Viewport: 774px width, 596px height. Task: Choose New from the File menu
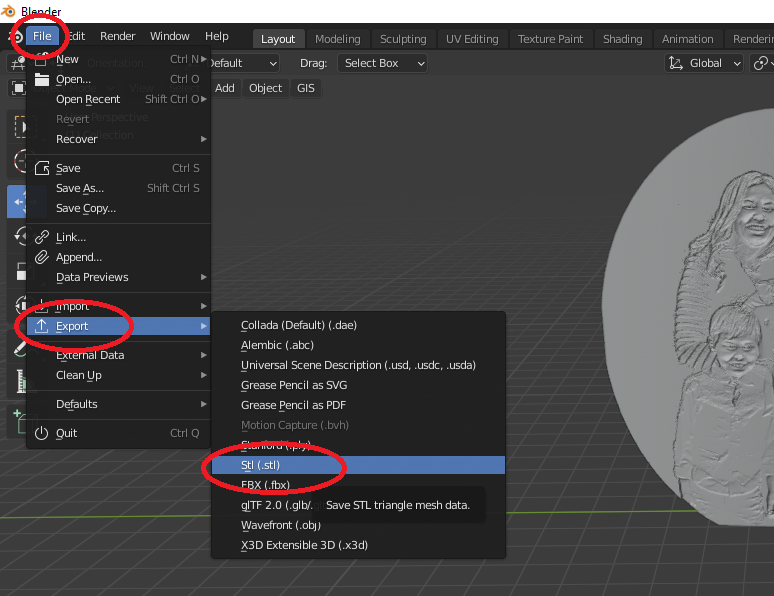[118, 59]
